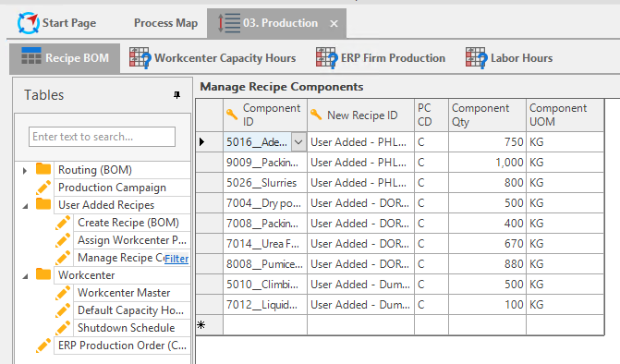Screen dimensions: 620x364
Task: Close the 03. Production tab
Action: click(334, 24)
